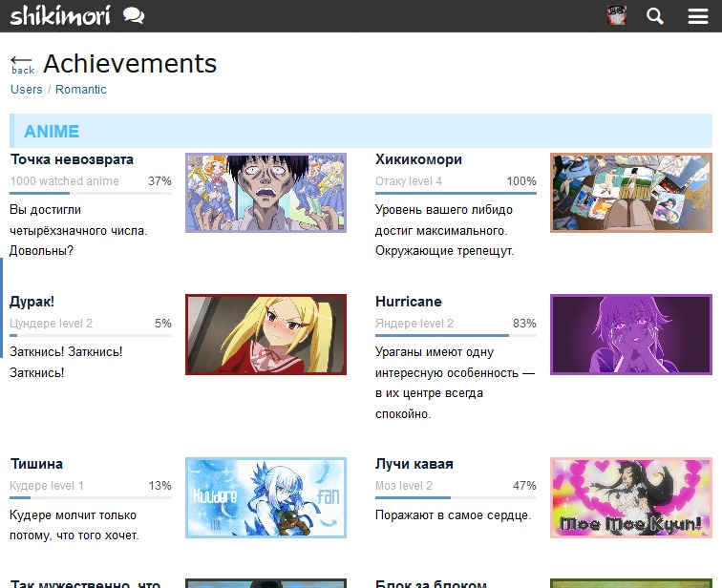Click the user avatar in header
This screenshot has height=588, width=722.
pos(617,15)
